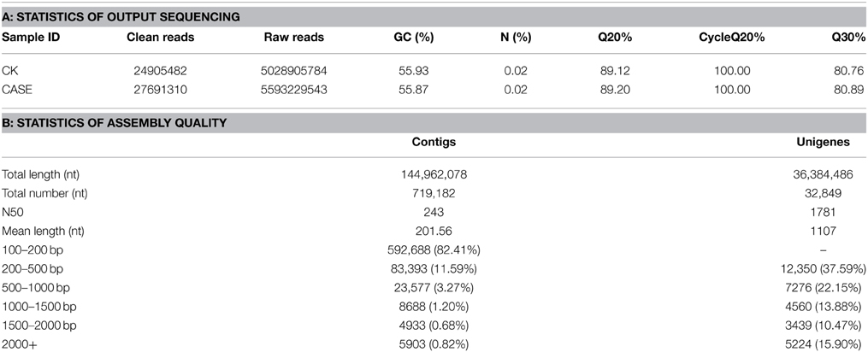Select the Mean length (nt) row label
Screen dimensions: 868x352
coord(38,232)
